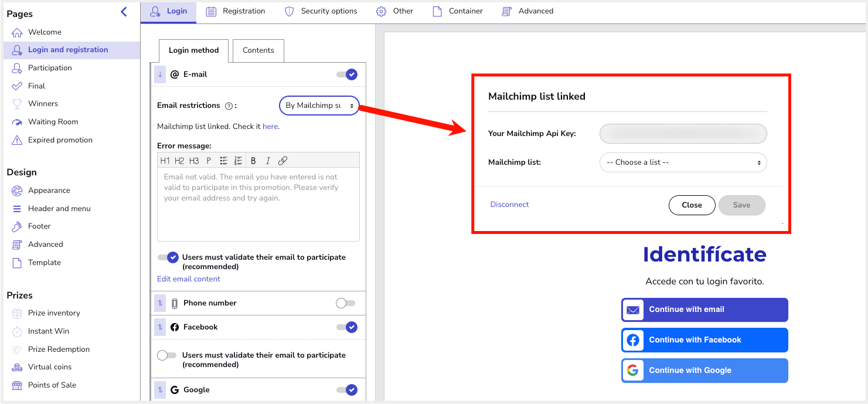Viewport: 868px width, 404px height.
Task: Open the Expired promotion page
Action: [60, 140]
